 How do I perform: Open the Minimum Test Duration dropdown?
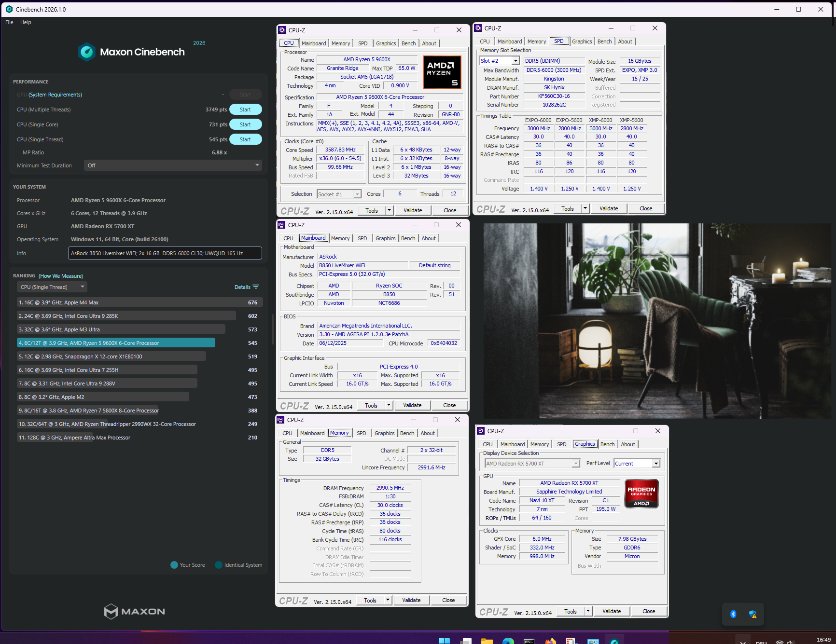pyautogui.click(x=173, y=165)
